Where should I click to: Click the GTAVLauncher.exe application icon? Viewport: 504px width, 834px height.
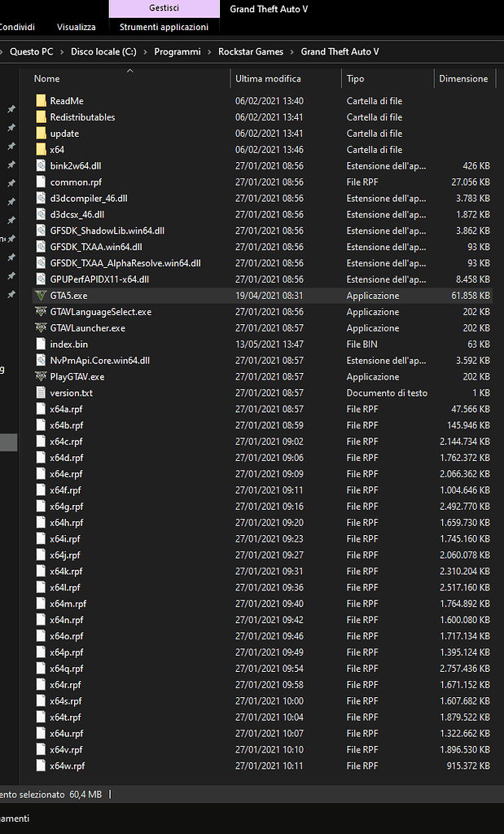41,327
